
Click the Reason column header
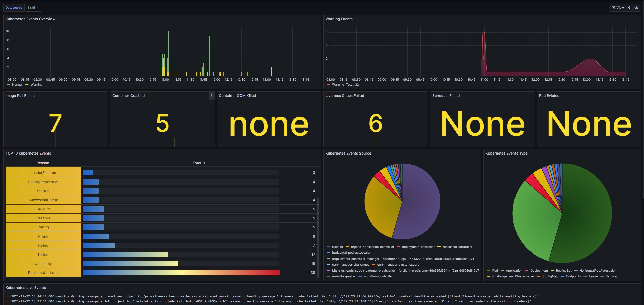pos(43,163)
